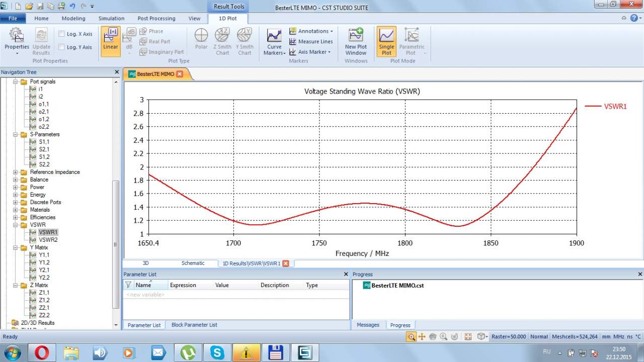Screen dimensions: 644x362
Task: Collapse the S-Parameters folder
Action: click(15, 134)
